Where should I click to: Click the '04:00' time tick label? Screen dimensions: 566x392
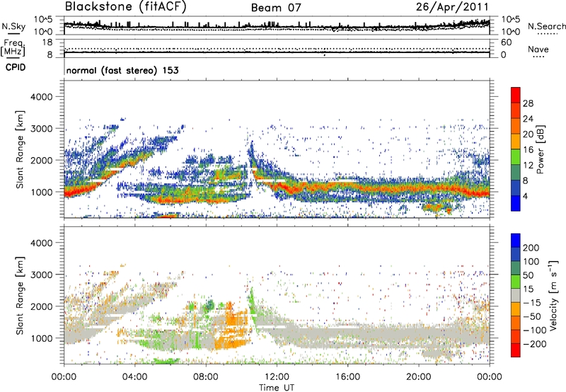tap(134, 377)
